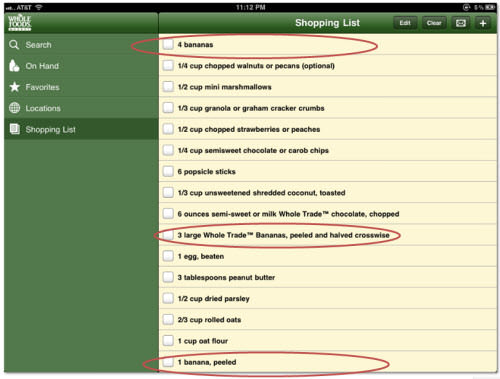Click the Favorites star icon
Image resolution: width=500 pixels, height=379 pixels.
[x=14, y=87]
